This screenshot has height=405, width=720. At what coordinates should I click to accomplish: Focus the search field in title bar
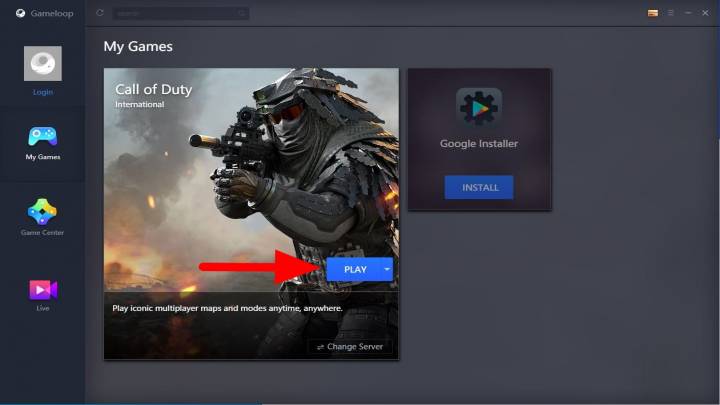tap(180, 13)
